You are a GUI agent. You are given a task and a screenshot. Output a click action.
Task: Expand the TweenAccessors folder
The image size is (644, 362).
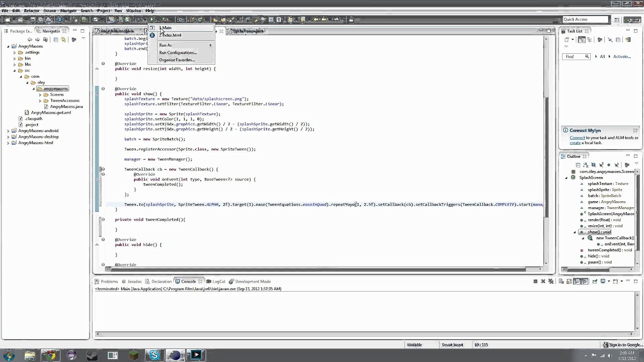(x=39, y=101)
